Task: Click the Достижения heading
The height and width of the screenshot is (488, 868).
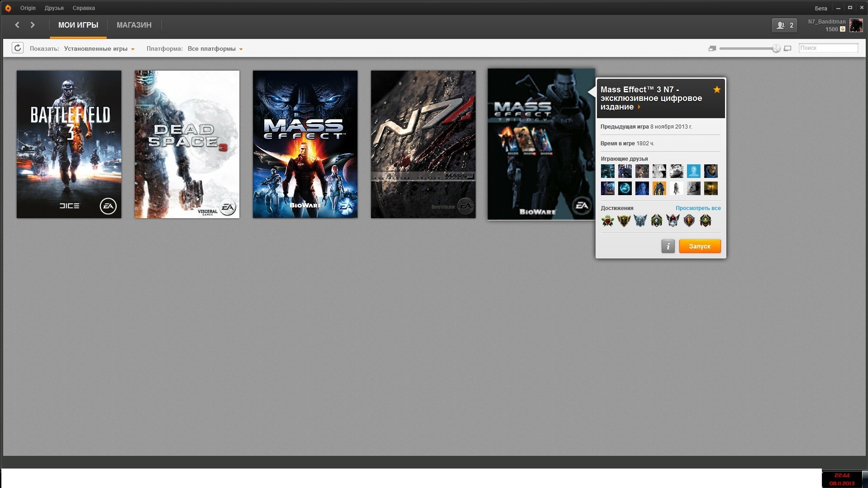Action: (617, 208)
